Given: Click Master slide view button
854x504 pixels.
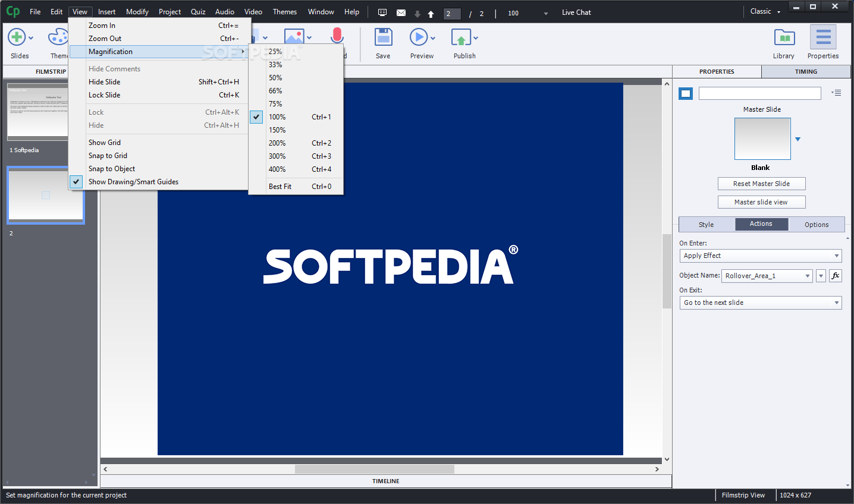Looking at the screenshot, I should point(761,202).
